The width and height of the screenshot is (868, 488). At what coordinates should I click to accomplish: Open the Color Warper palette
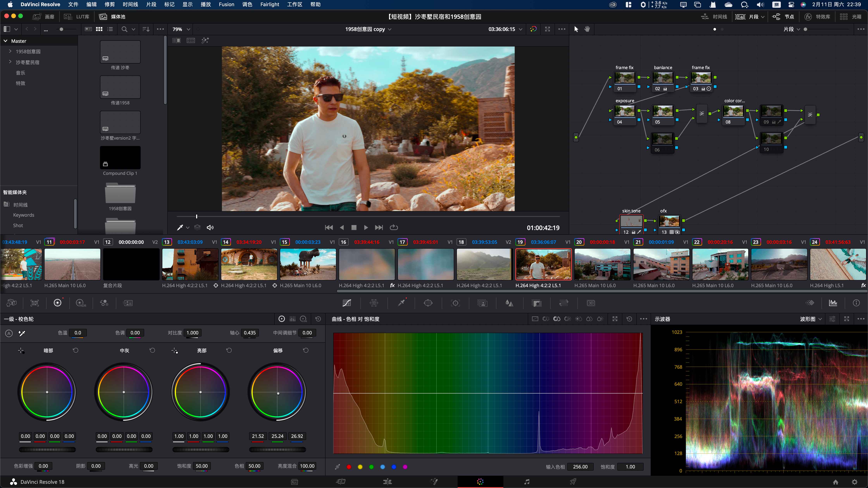pos(374,303)
